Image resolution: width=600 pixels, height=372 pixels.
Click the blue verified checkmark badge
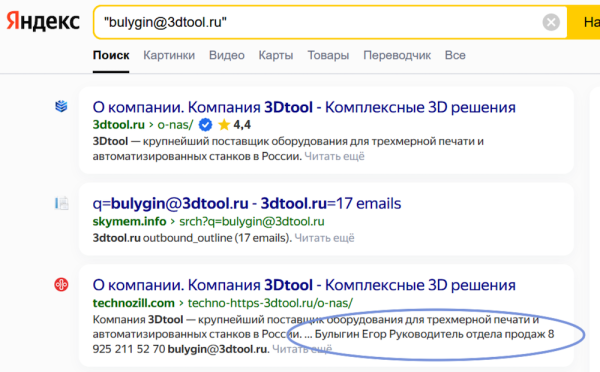205,125
